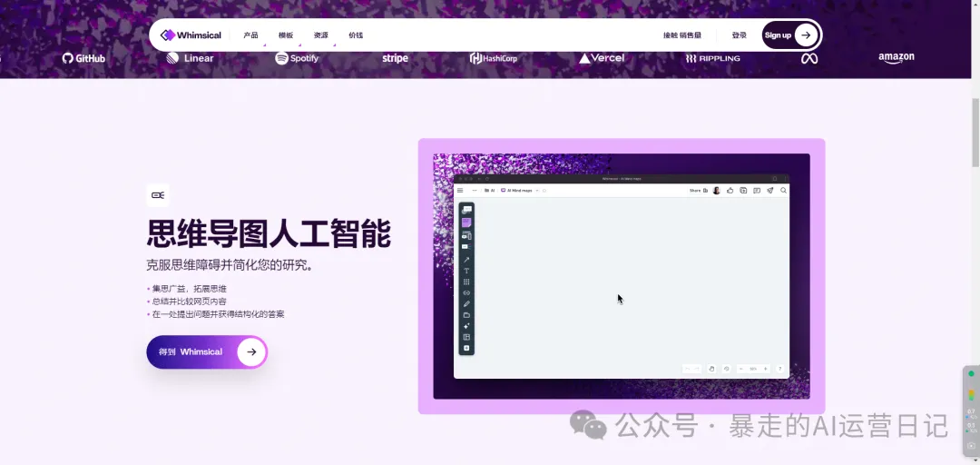
Task: Click the green dot in side widget
Action: [971, 373]
